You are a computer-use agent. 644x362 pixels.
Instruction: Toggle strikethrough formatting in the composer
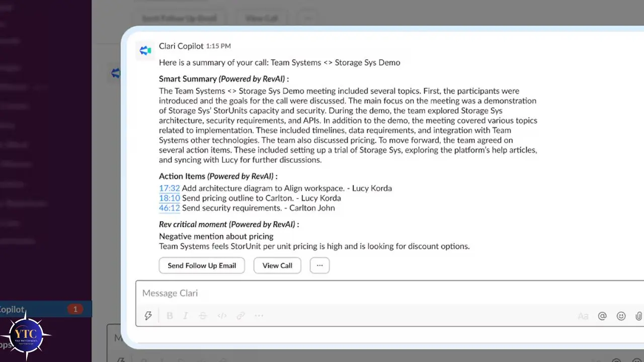(203, 316)
